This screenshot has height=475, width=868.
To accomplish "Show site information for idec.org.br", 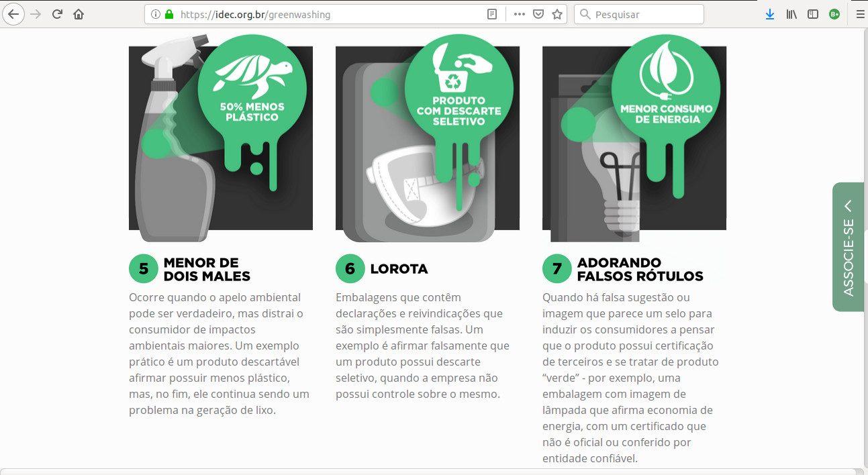I will 156,14.
